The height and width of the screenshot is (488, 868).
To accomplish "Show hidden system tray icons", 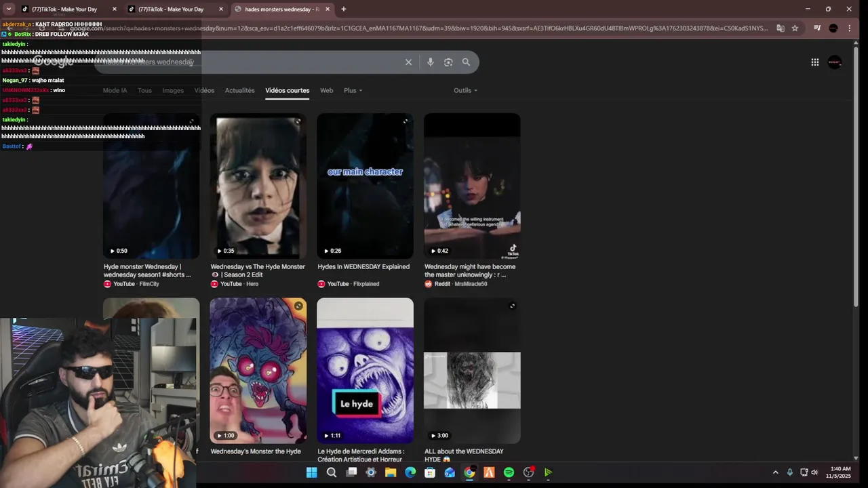I will click(x=775, y=472).
